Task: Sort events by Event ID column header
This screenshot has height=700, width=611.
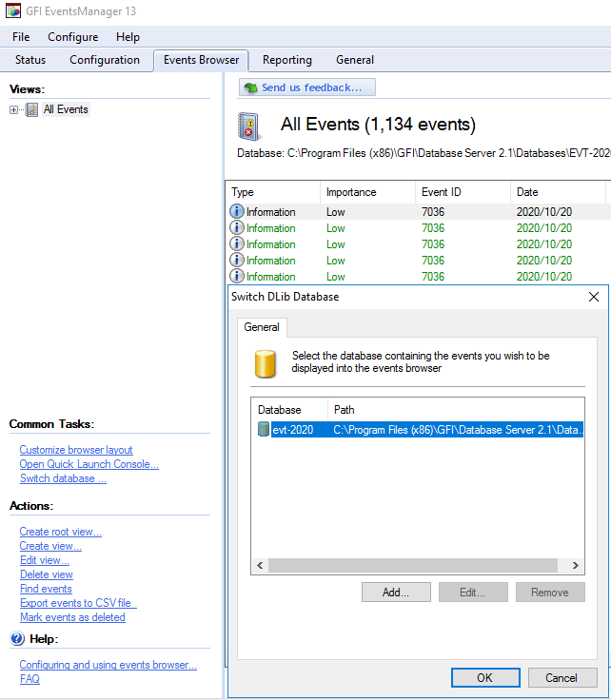Action: coord(463,192)
